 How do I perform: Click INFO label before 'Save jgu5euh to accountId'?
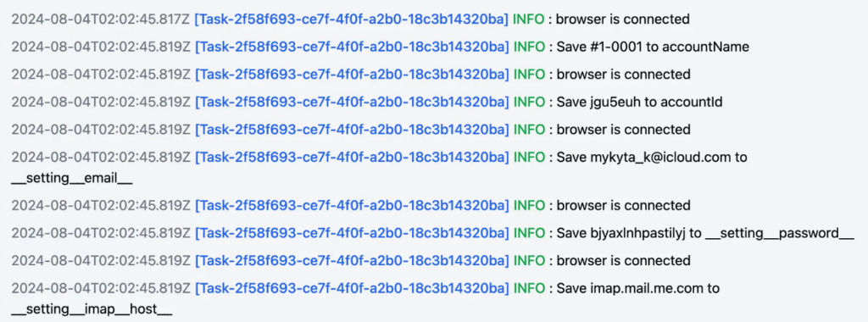coord(529,102)
